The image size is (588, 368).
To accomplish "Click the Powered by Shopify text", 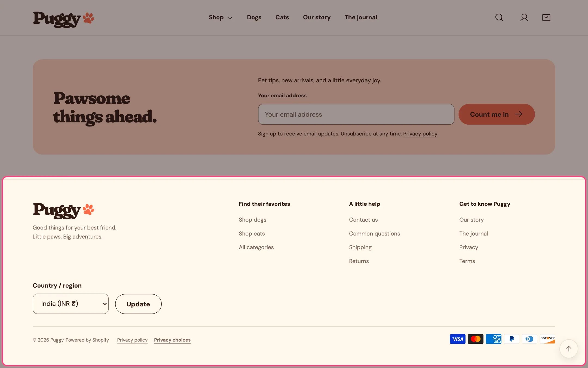I will (87, 340).
